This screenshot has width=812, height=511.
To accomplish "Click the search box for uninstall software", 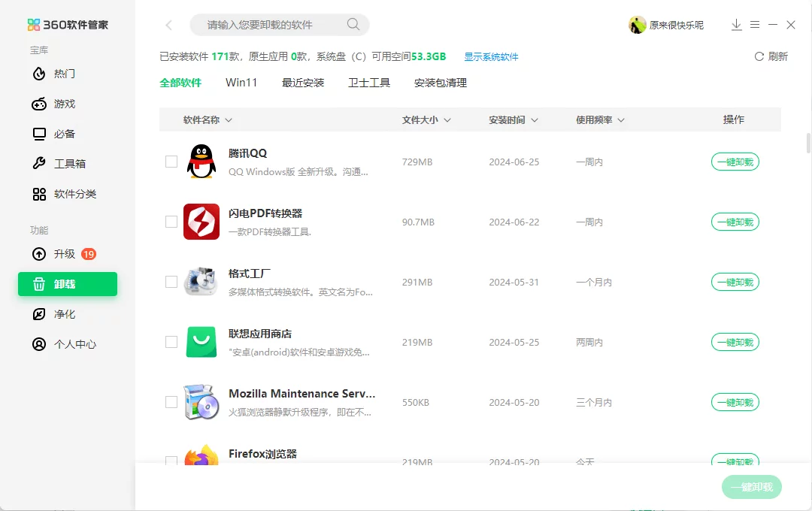I will [280, 25].
